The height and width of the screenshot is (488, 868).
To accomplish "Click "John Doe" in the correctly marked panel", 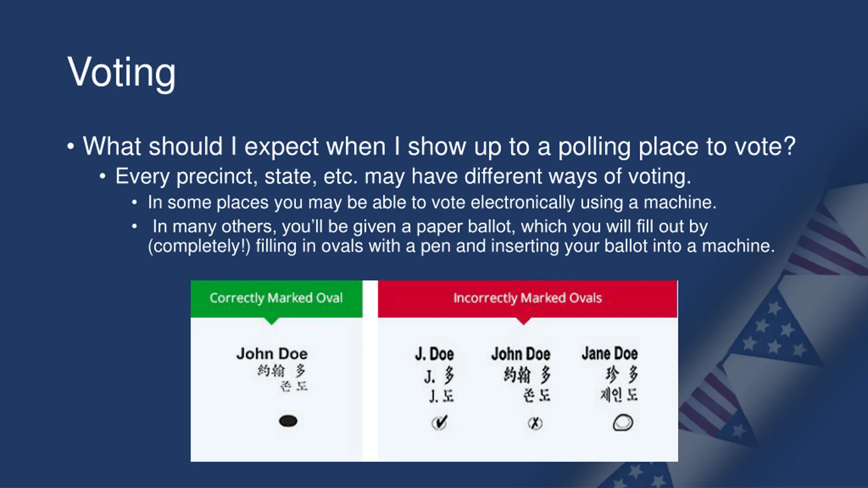I will (x=272, y=354).
